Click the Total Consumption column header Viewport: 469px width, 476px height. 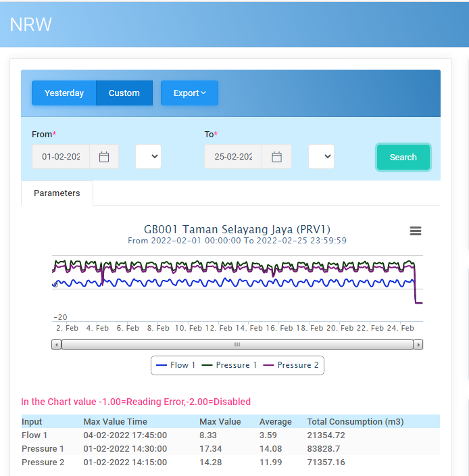pos(355,422)
